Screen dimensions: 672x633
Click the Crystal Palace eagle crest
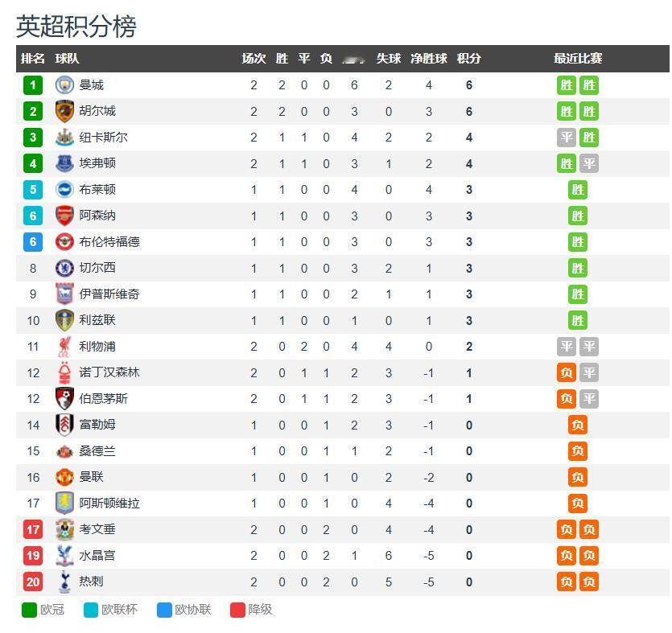[x=64, y=556]
